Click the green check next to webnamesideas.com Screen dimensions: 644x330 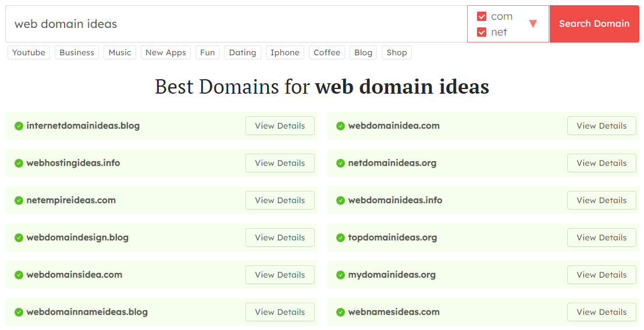(340, 313)
